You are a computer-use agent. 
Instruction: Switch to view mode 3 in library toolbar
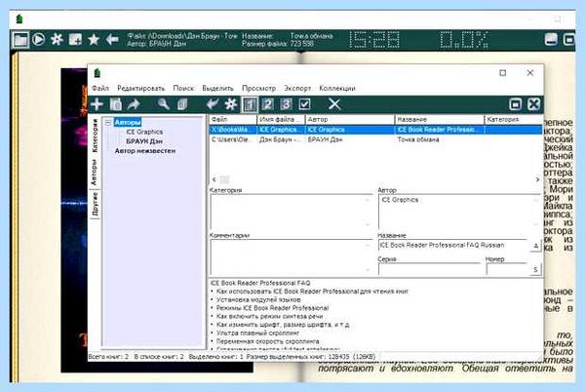(286, 104)
